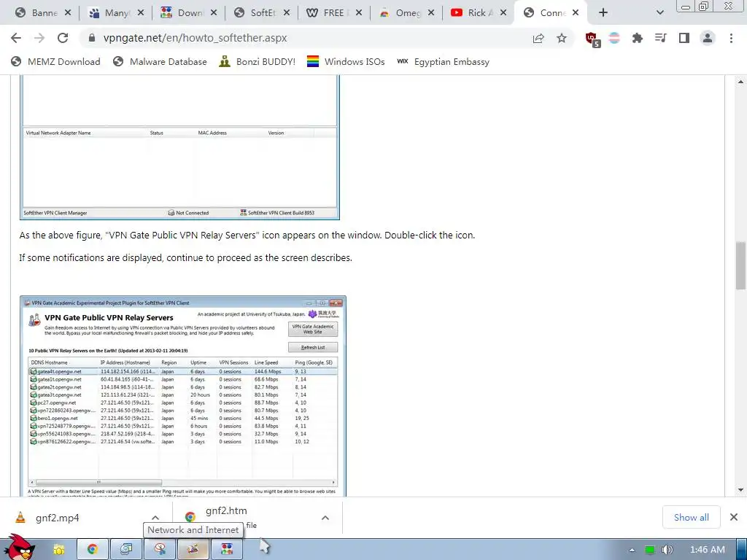Viewport: 747px width, 560px height.
Task: Click the address bar URL
Action: pyautogui.click(x=195, y=38)
